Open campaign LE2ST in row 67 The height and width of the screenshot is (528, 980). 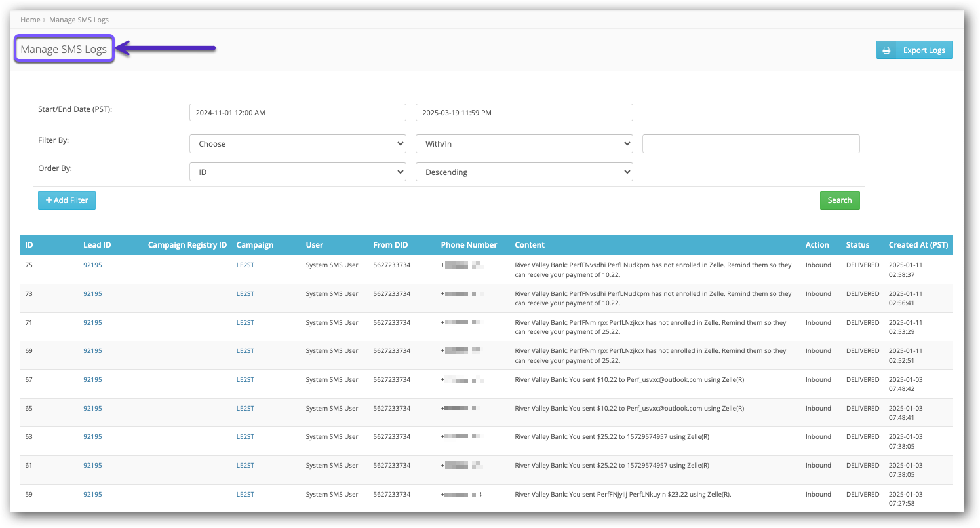tap(245, 380)
